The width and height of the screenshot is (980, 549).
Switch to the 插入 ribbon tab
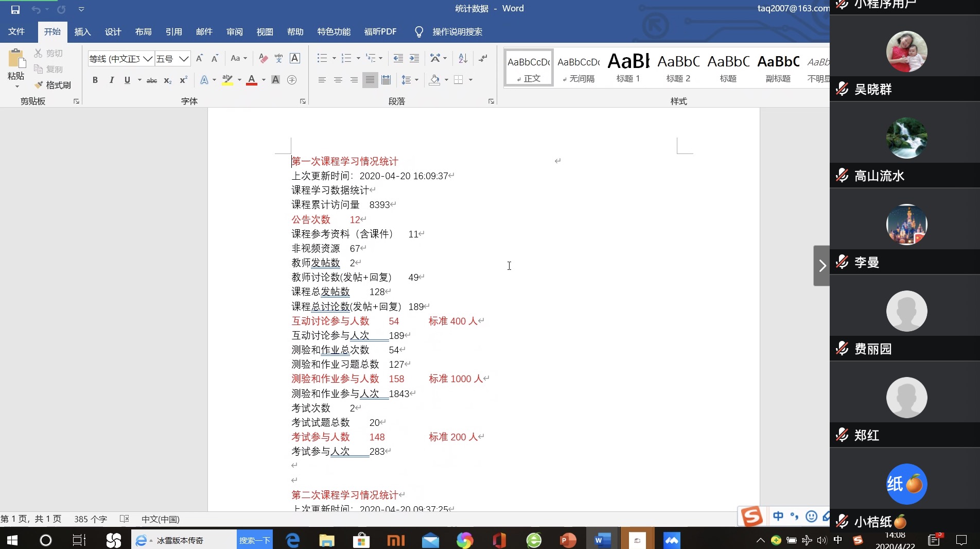pos(82,32)
